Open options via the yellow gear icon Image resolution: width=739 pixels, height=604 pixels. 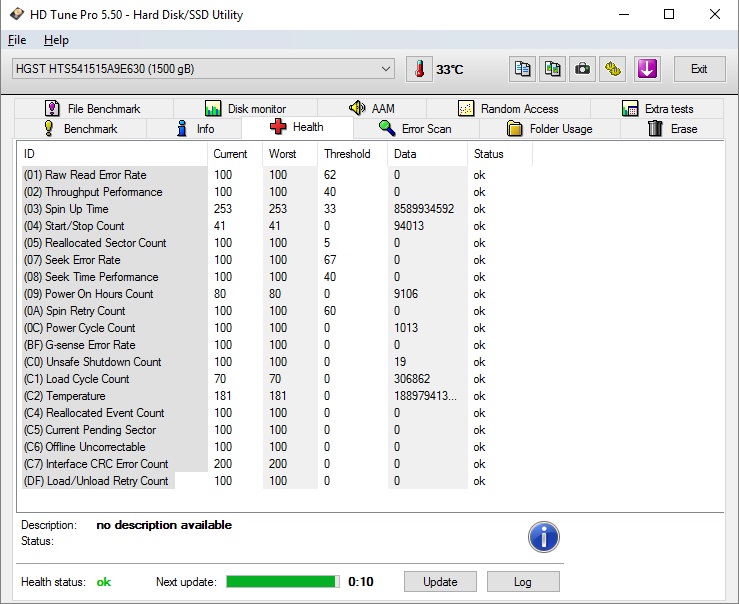pyautogui.click(x=613, y=69)
